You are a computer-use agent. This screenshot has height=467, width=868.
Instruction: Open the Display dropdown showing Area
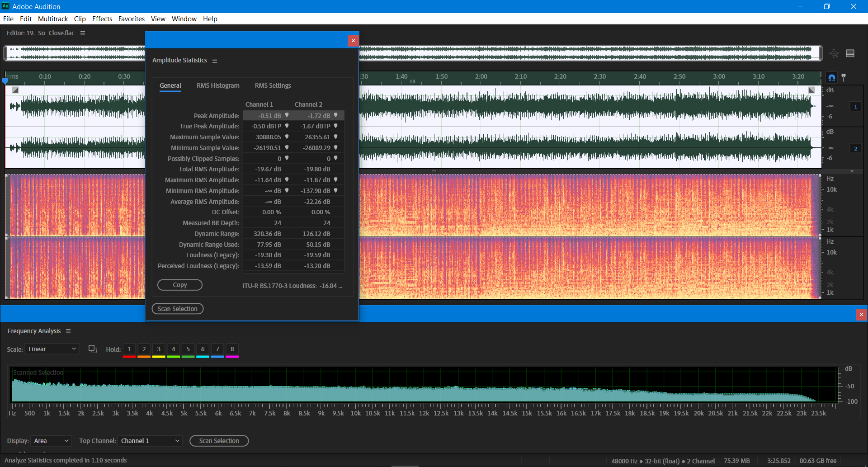coord(50,441)
